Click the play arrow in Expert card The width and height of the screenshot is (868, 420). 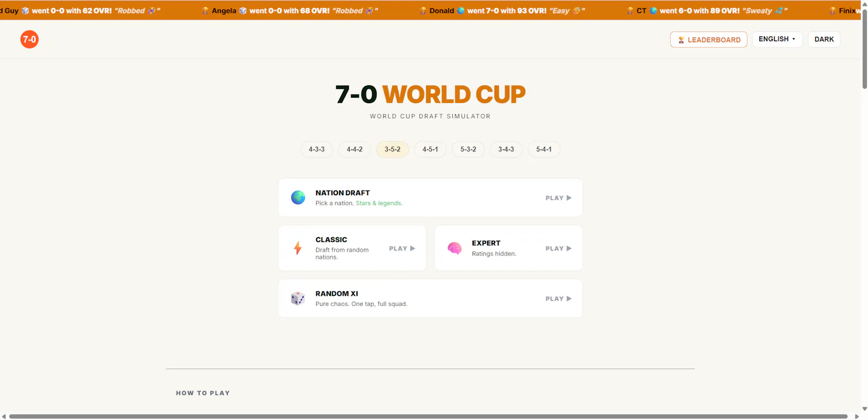(569, 249)
